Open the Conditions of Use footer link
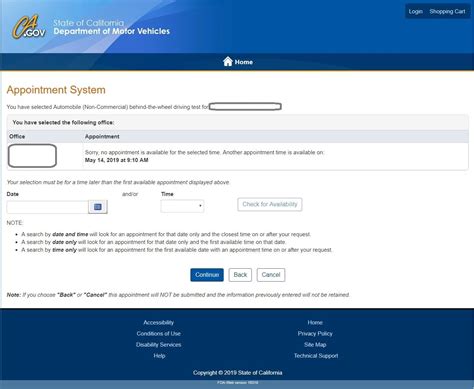The width and height of the screenshot is (474, 389). point(158,333)
